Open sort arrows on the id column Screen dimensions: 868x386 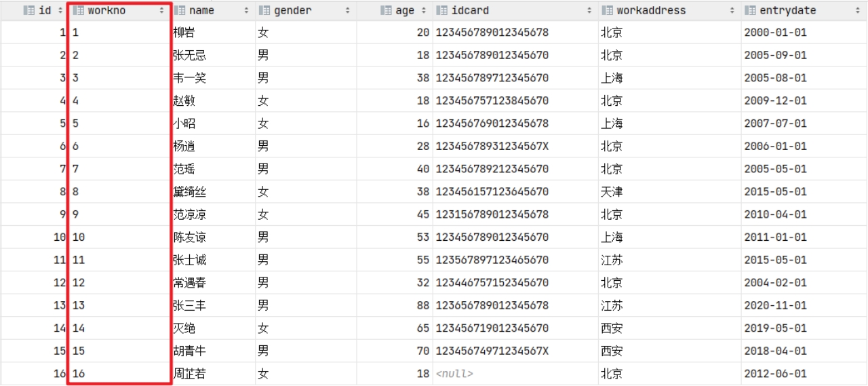60,10
